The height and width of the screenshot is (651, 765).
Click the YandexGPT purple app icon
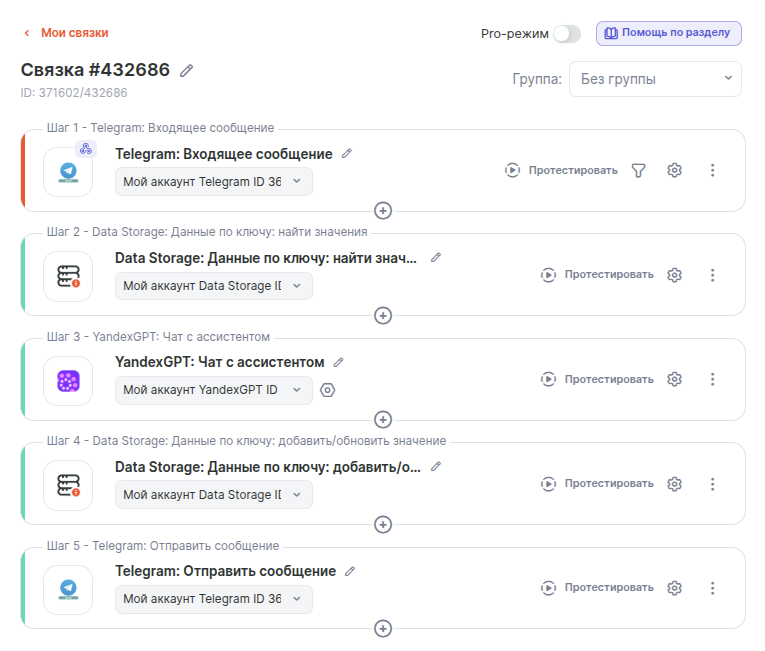coord(68,381)
